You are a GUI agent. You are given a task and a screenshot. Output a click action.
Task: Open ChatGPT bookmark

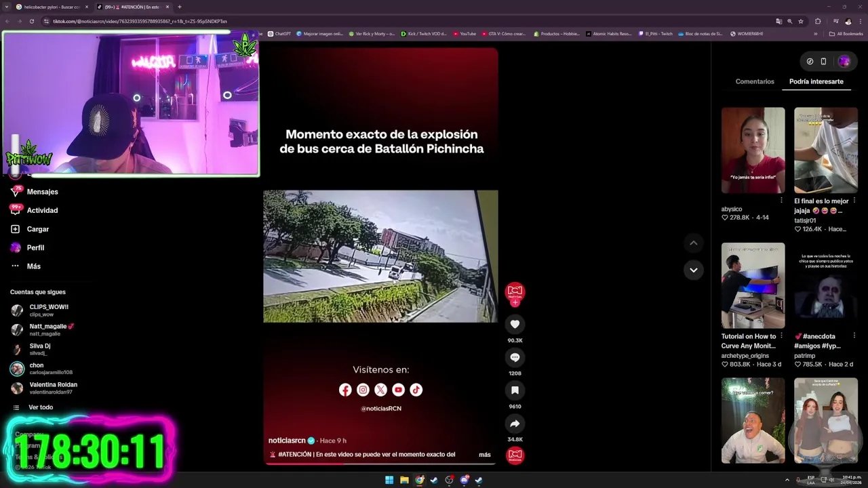click(x=279, y=33)
